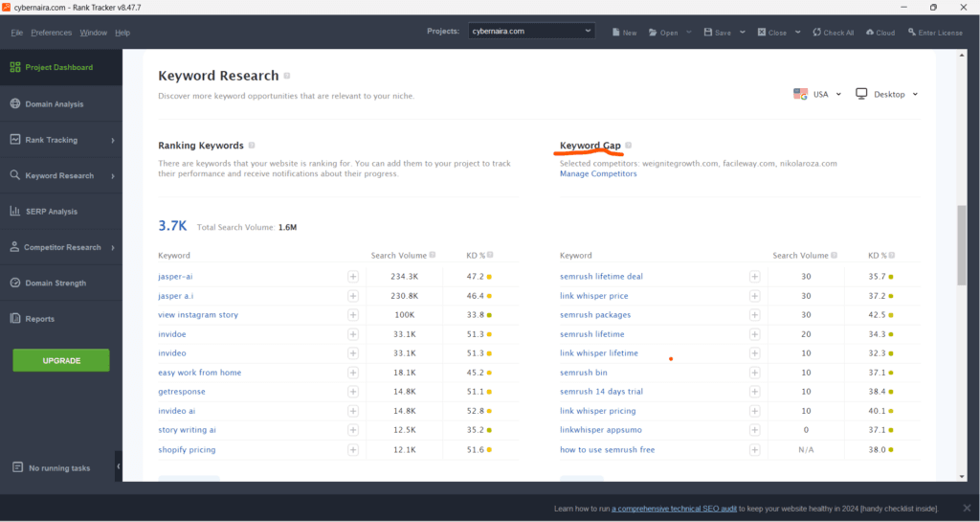Click the Cloud toolbar button

[x=880, y=33]
